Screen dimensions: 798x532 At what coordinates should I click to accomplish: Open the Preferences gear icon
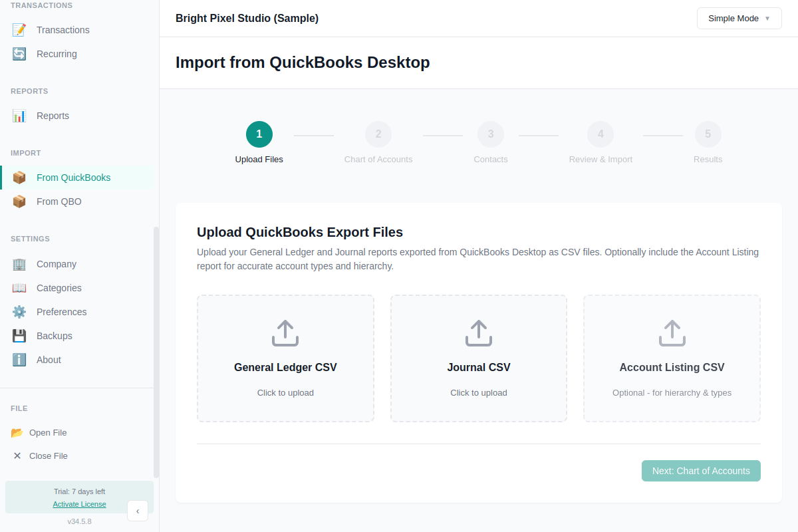pyautogui.click(x=18, y=312)
